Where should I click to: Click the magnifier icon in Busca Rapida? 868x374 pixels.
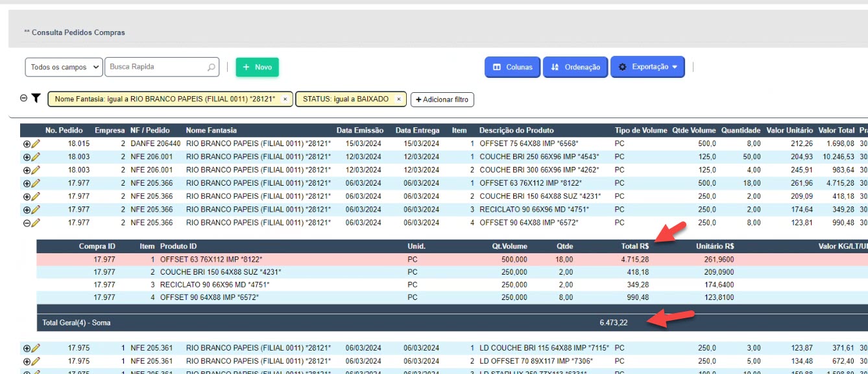(x=211, y=67)
